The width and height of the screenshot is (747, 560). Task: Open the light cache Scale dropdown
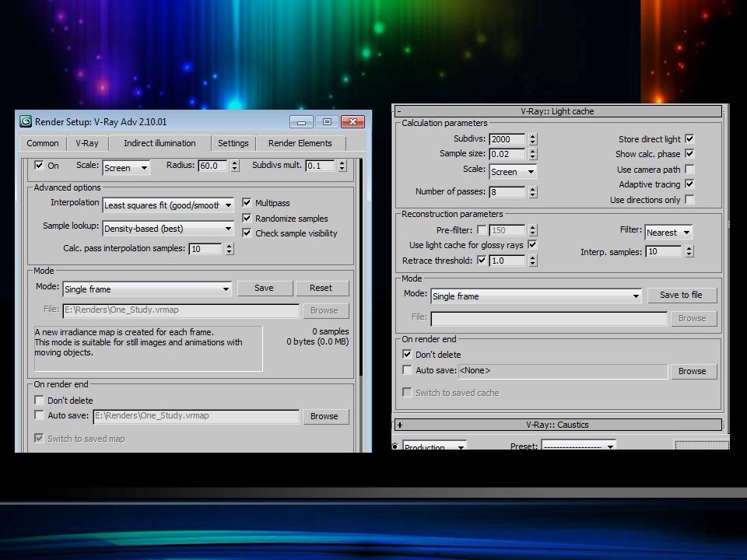[513, 172]
